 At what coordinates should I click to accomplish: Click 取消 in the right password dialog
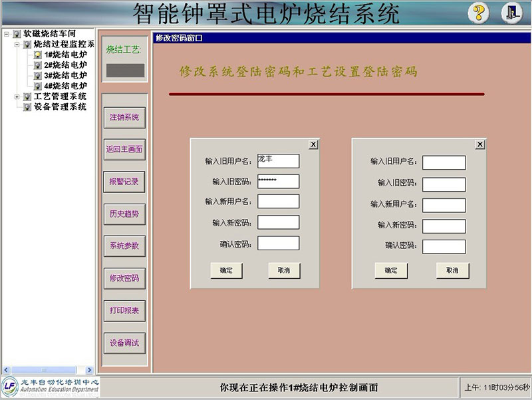pos(452,270)
